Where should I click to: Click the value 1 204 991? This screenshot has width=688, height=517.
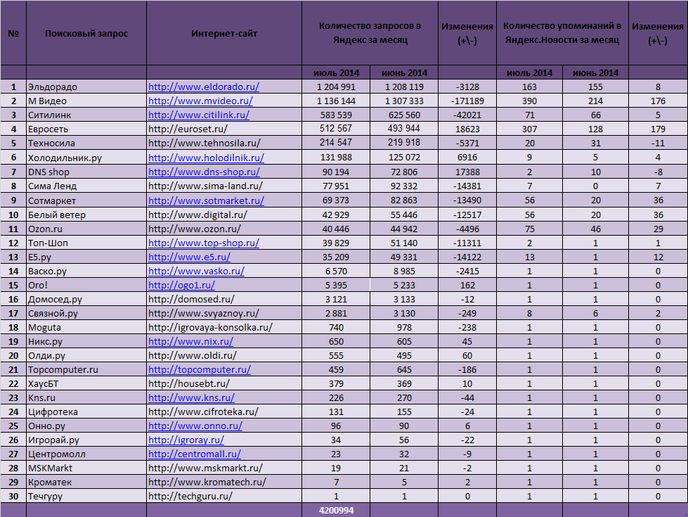tap(336, 87)
